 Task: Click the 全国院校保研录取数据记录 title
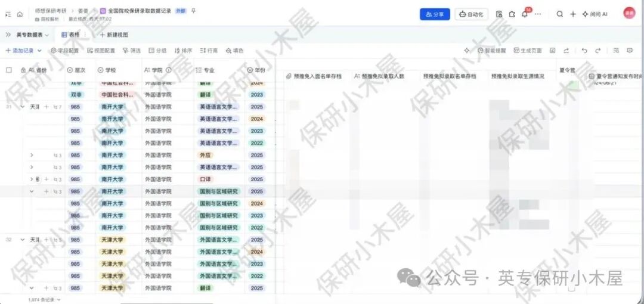click(140, 11)
